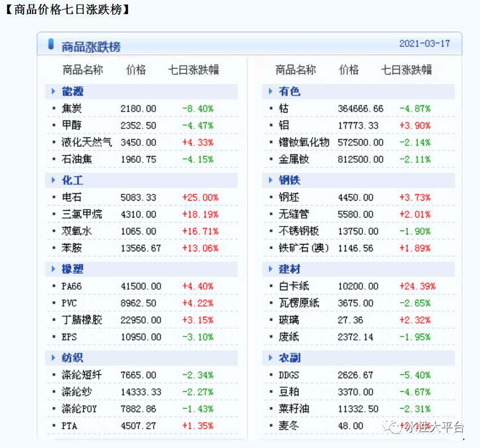Expand the 钢铁 category arrow
This screenshot has width=480, height=448.
270,180
